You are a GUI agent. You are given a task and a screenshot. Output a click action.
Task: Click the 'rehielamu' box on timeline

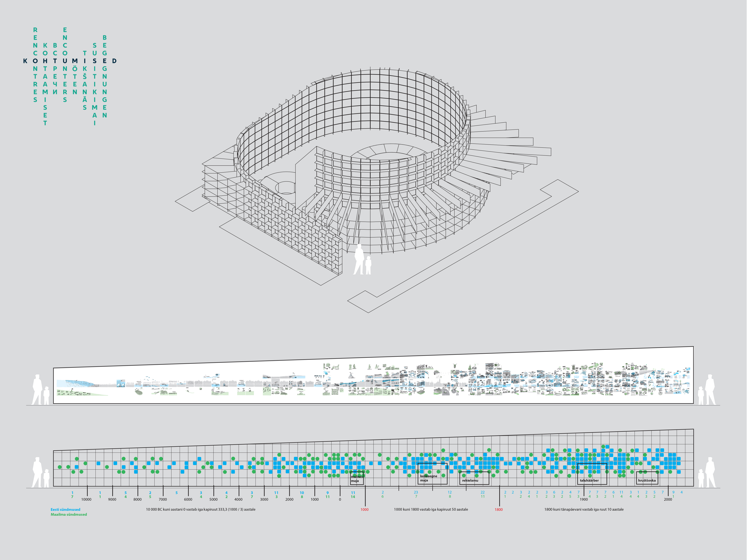coord(474,478)
